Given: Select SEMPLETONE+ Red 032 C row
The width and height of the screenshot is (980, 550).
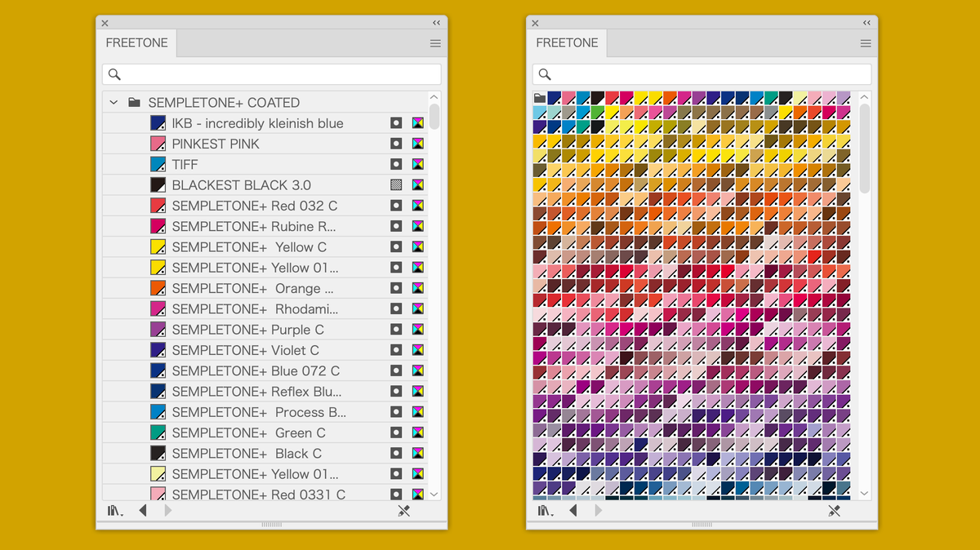Looking at the screenshot, I should [265, 206].
